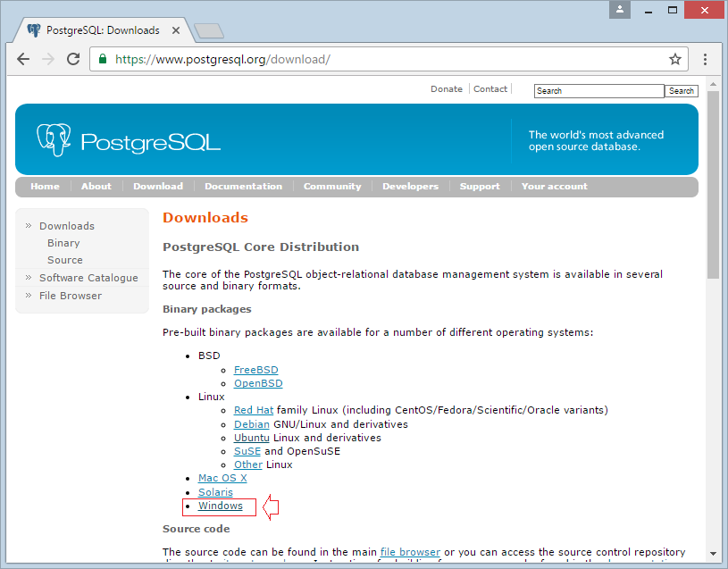Screen dimensions: 728x569
Task: Click the browser forward arrow
Action: coord(48,59)
